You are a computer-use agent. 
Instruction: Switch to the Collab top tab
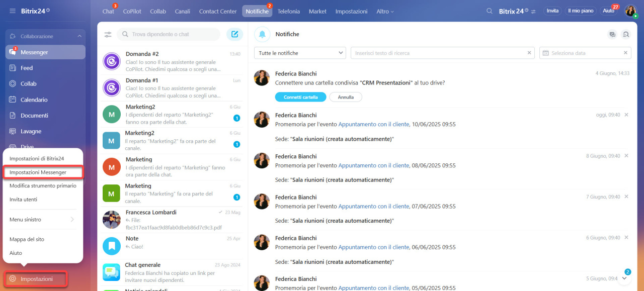pos(158,11)
